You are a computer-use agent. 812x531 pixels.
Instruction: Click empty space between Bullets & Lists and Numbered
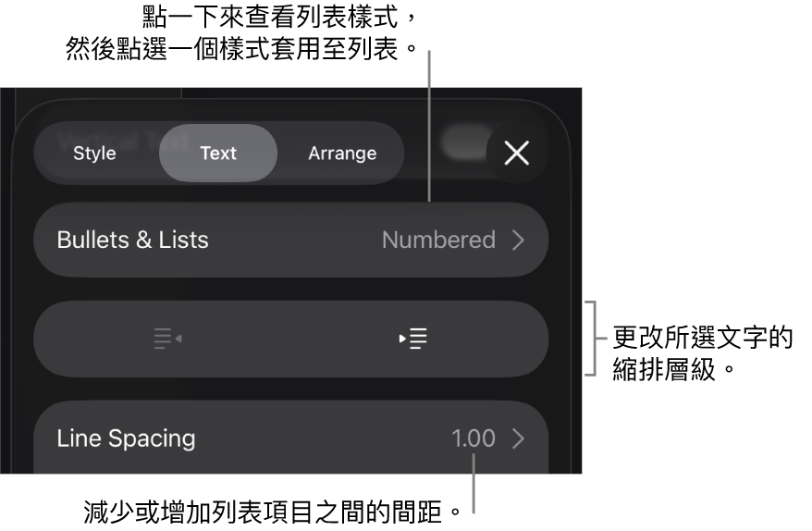tap(296, 241)
